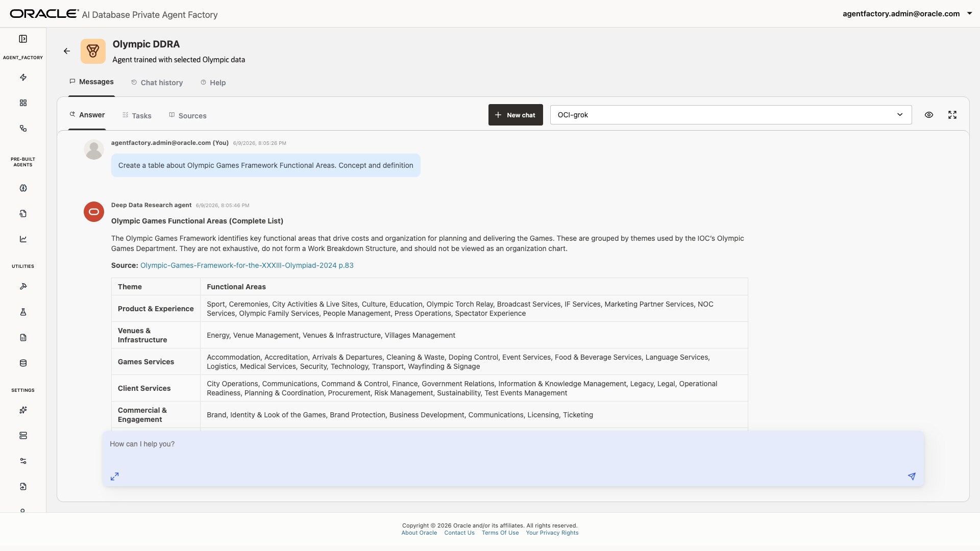Expand the chat input box with the arrows icon
Viewport: 980px width, 551px height.
tap(115, 477)
